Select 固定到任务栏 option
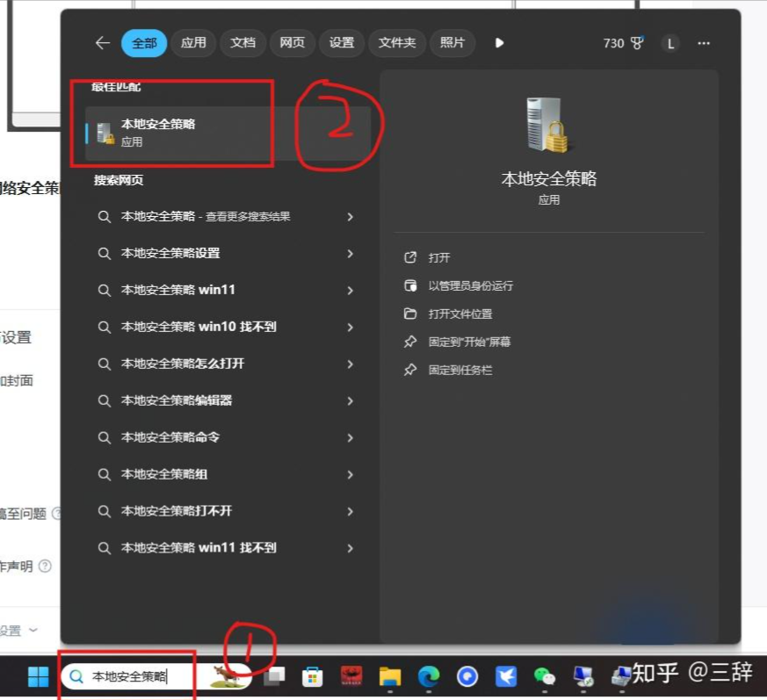 coord(459,370)
